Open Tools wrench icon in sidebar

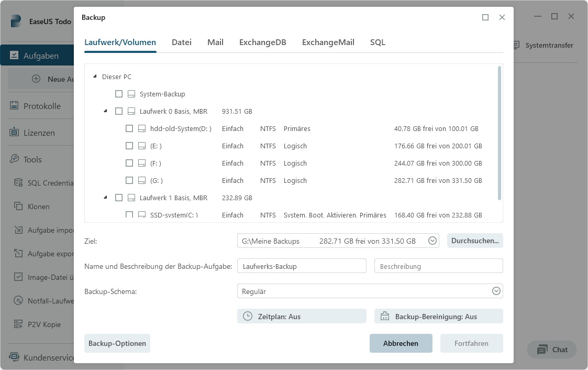point(14,159)
